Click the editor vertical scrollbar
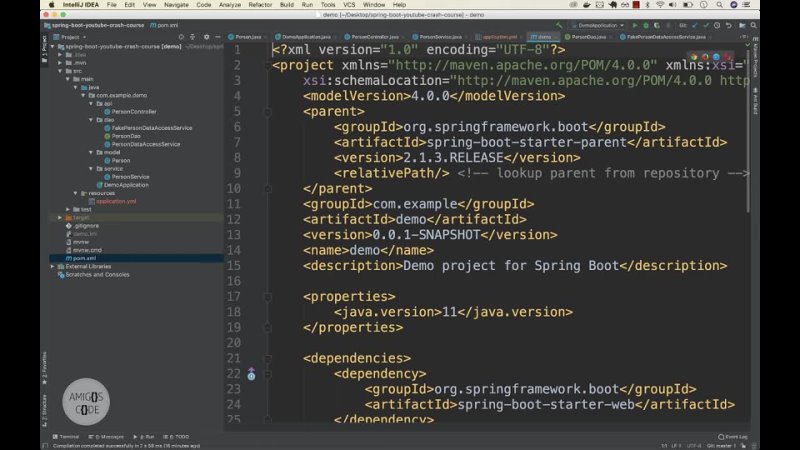800x450 pixels. click(748, 130)
